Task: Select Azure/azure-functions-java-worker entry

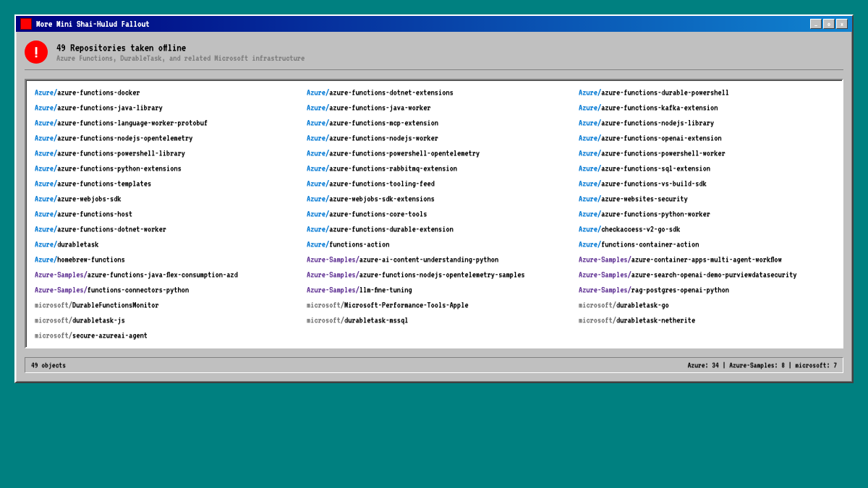Action: tap(368, 108)
